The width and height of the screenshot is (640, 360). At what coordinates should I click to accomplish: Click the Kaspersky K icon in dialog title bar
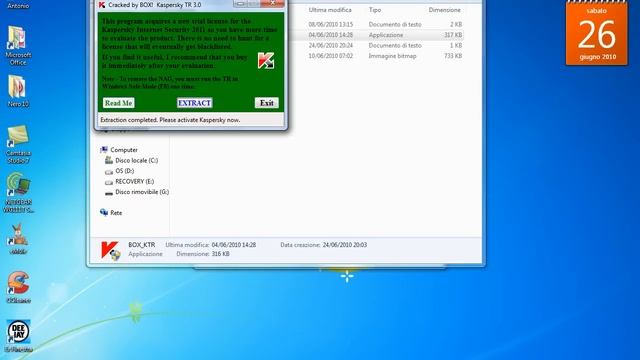click(x=102, y=5)
